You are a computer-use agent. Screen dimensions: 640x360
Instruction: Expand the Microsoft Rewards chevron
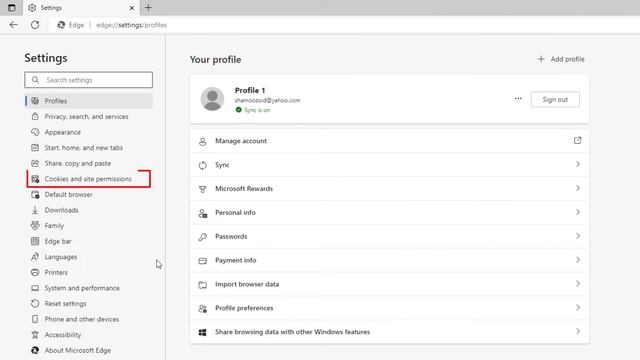(578, 188)
